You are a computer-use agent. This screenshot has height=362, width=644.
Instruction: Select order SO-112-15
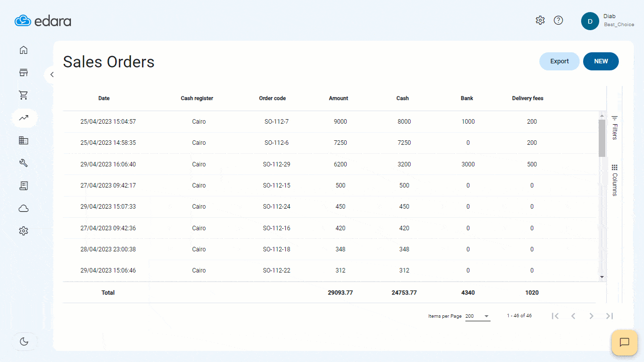point(277,186)
